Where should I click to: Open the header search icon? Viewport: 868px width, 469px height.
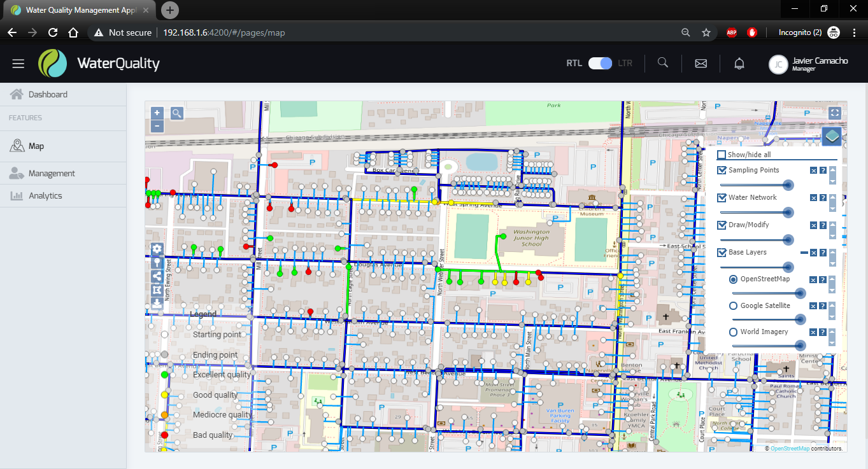[x=663, y=63]
